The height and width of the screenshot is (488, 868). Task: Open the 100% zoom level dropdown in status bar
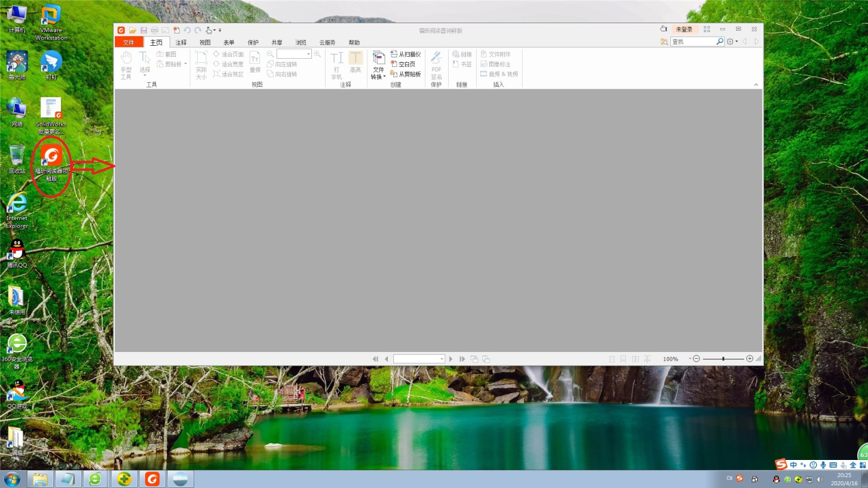689,359
